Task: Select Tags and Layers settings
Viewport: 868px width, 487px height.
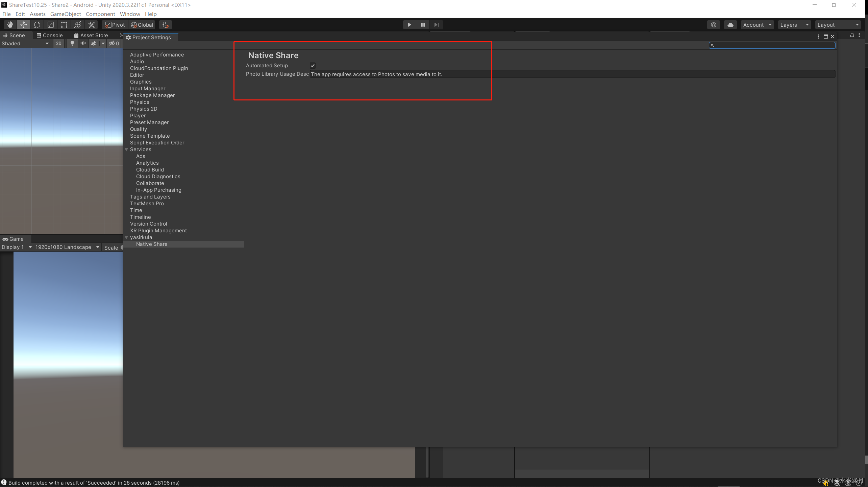Action: click(150, 197)
